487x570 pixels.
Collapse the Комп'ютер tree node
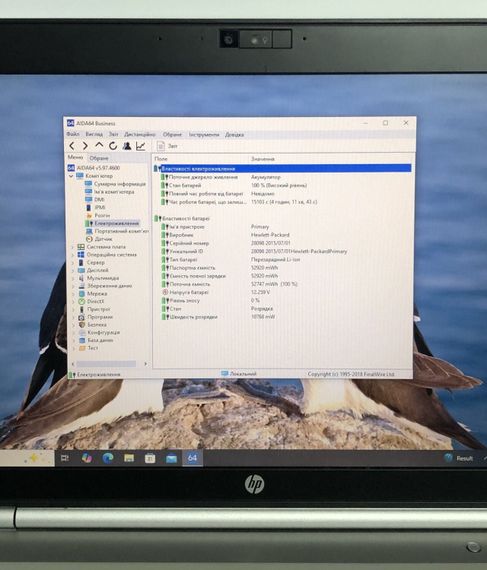tap(71, 176)
